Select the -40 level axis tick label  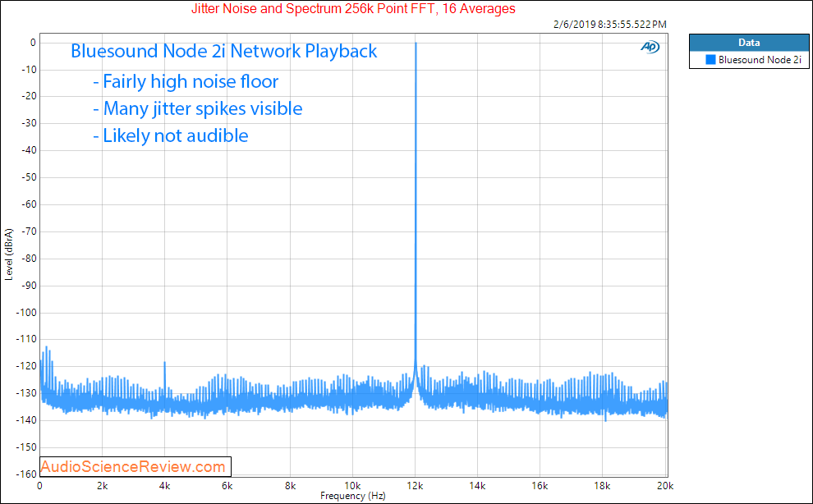pos(29,150)
